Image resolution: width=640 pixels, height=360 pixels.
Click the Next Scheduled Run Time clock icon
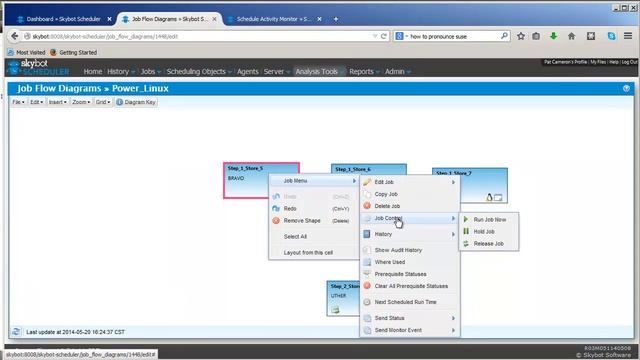coord(367,302)
